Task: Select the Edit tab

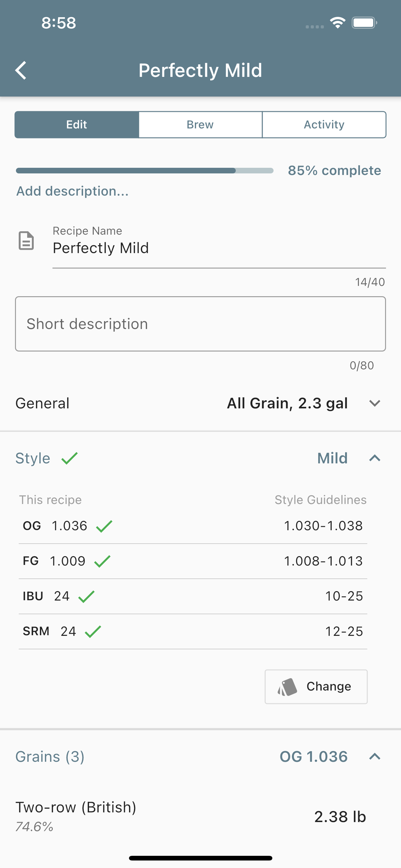Action: (x=77, y=125)
